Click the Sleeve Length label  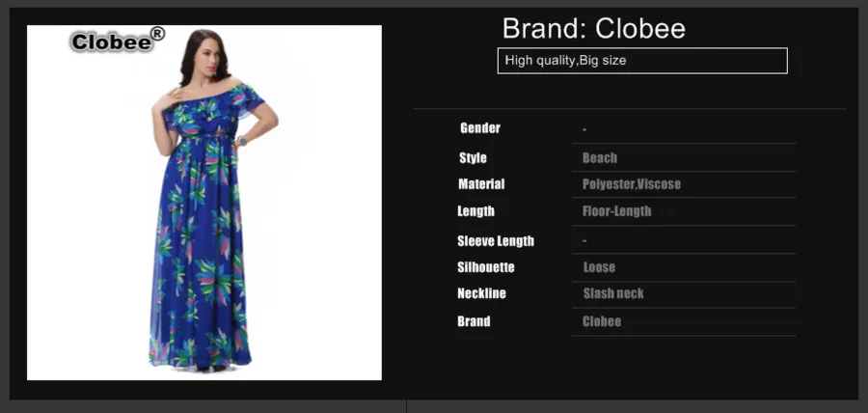pyautogui.click(x=496, y=241)
